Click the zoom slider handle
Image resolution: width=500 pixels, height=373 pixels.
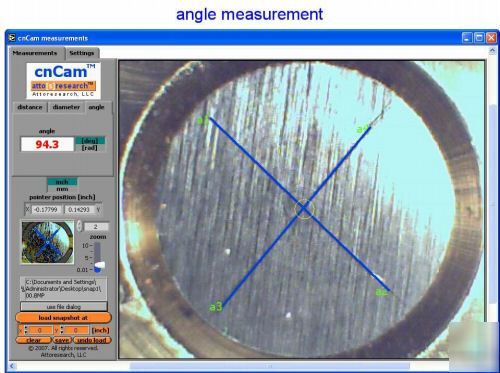click(x=99, y=265)
